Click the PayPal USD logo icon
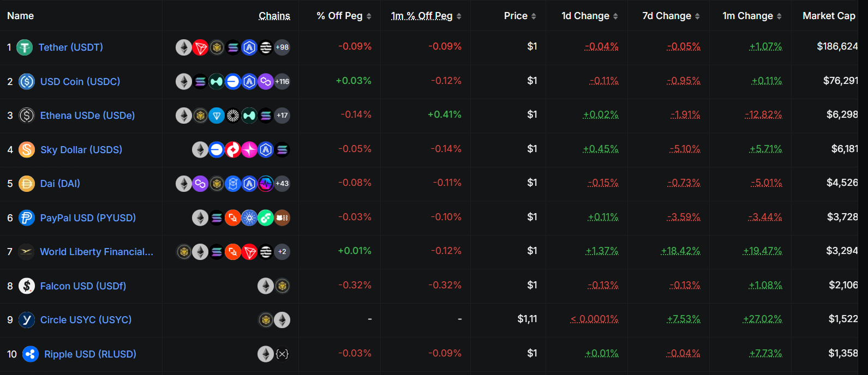 click(x=27, y=218)
